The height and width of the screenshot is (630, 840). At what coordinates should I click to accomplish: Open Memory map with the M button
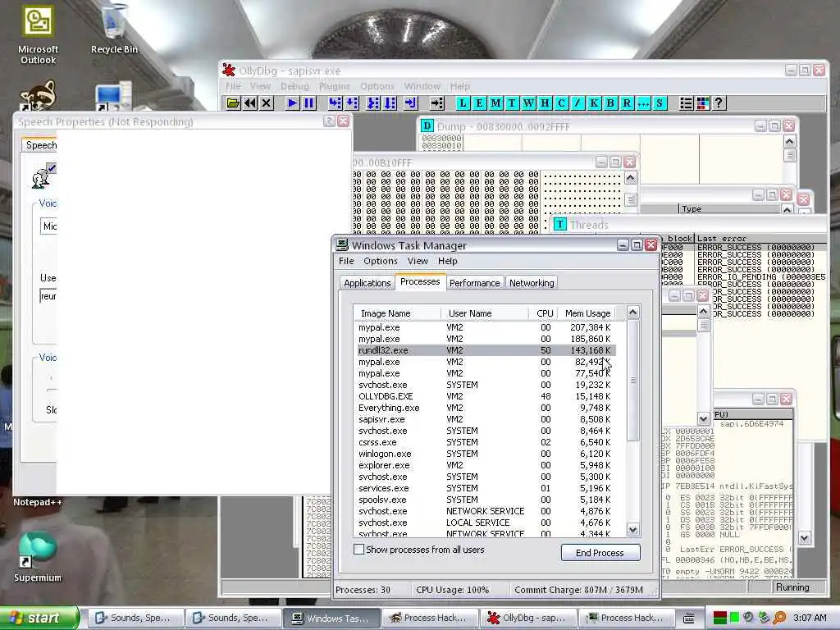coord(496,103)
